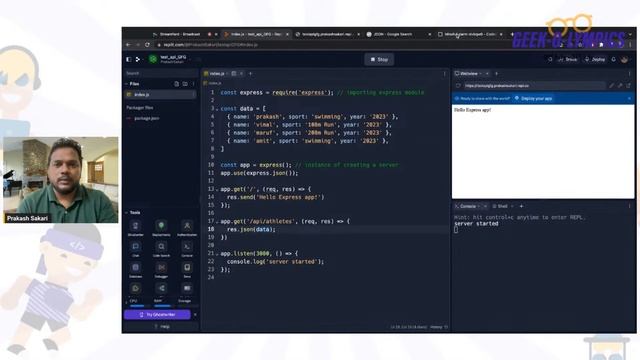The height and width of the screenshot is (360, 640).
Task: Collapse the Tools section
Action: (x=127, y=213)
